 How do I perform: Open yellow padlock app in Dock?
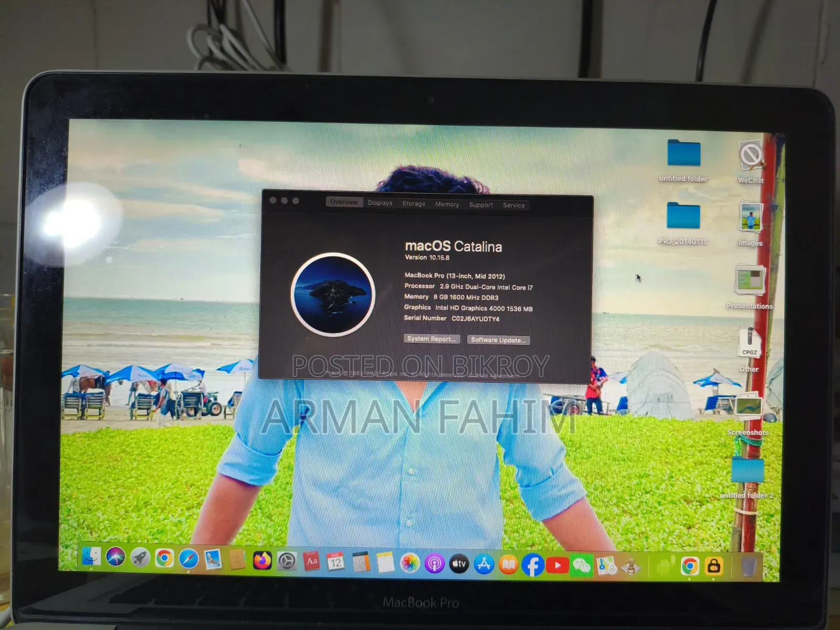[x=713, y=566]
